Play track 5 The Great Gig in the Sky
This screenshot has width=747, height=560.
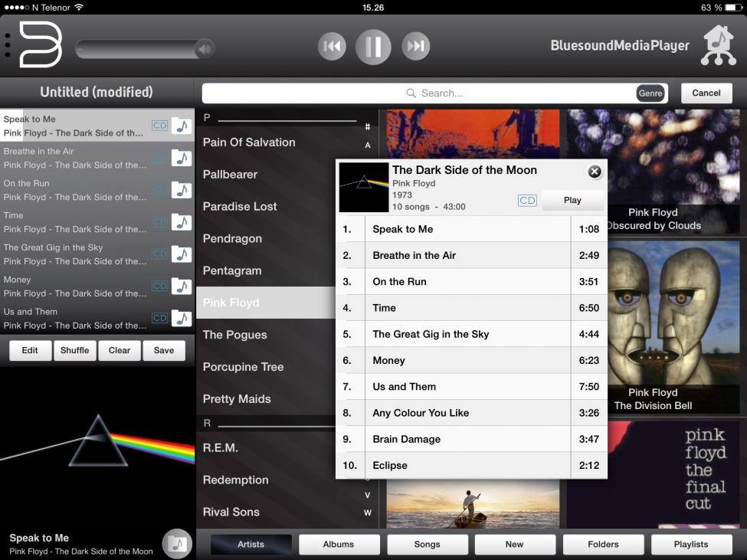coord(471,334)
